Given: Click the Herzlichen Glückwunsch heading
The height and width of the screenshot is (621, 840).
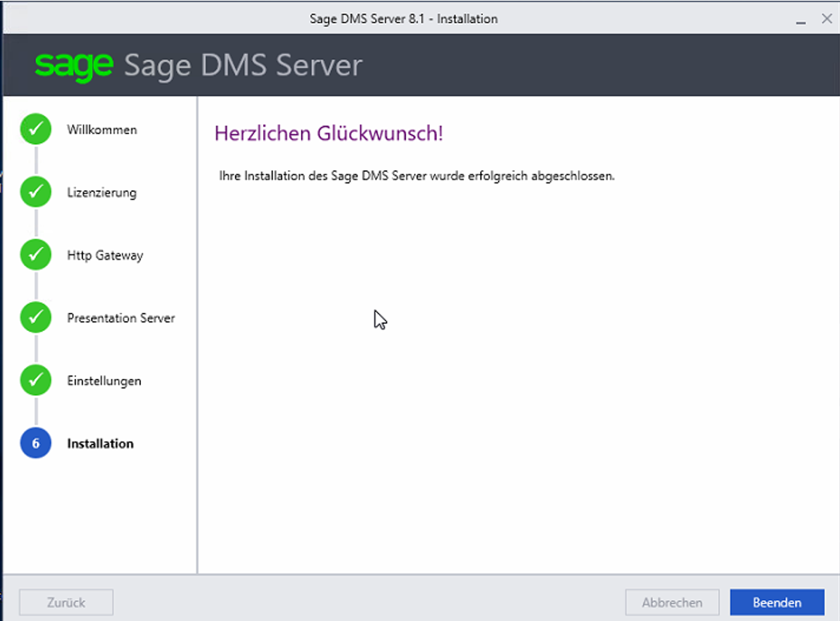Looking at the screenshot, I should click(x=329, y=133).
